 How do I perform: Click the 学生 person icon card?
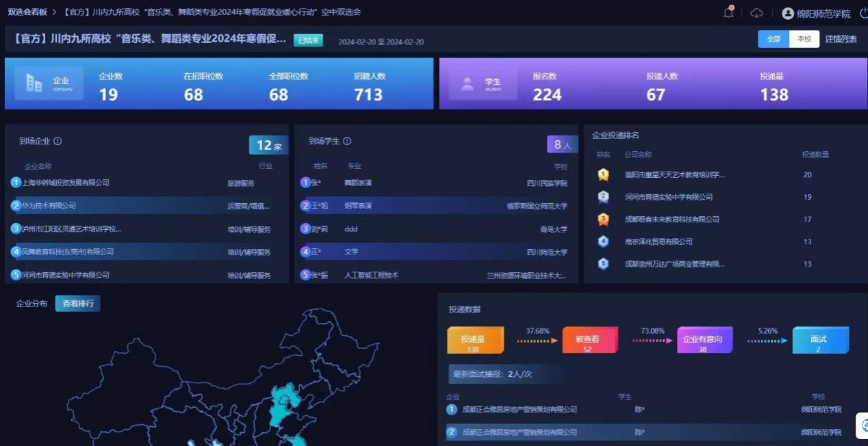point(483,84)
